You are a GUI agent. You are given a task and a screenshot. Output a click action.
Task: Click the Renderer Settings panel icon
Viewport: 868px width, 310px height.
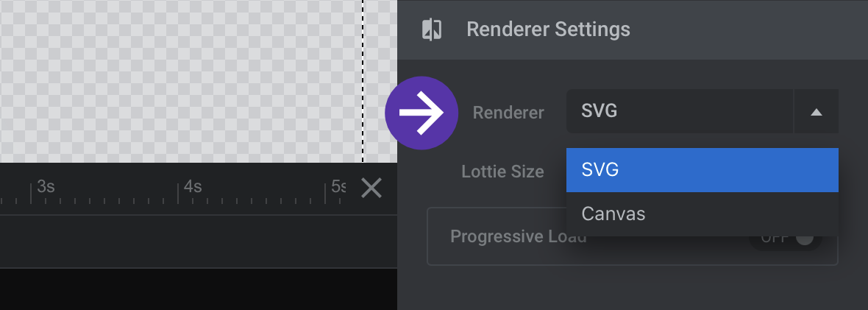tap(432, 29)
